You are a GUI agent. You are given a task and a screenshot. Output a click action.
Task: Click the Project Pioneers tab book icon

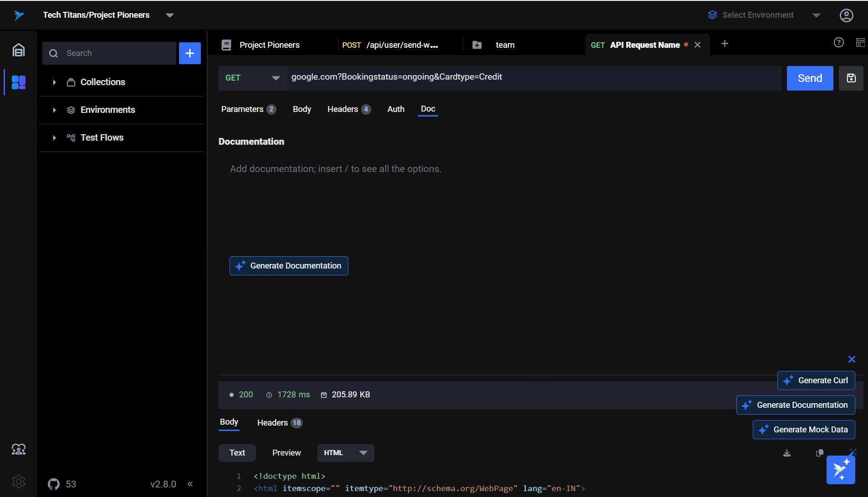(226, 45)
